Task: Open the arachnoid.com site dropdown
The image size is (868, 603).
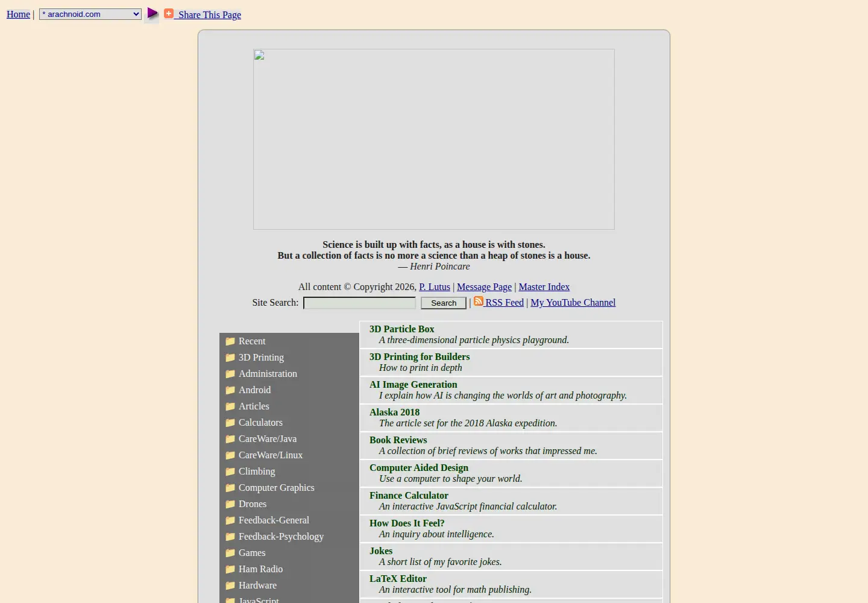Action: 90,14
